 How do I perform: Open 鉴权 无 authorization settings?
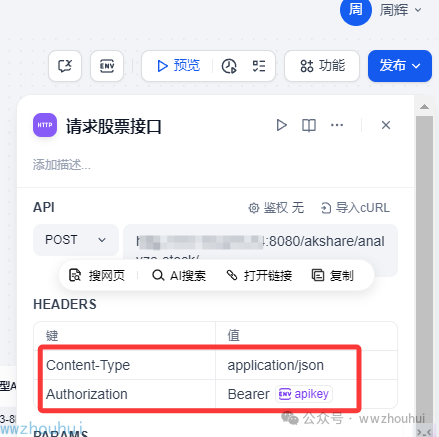(276, 208)
